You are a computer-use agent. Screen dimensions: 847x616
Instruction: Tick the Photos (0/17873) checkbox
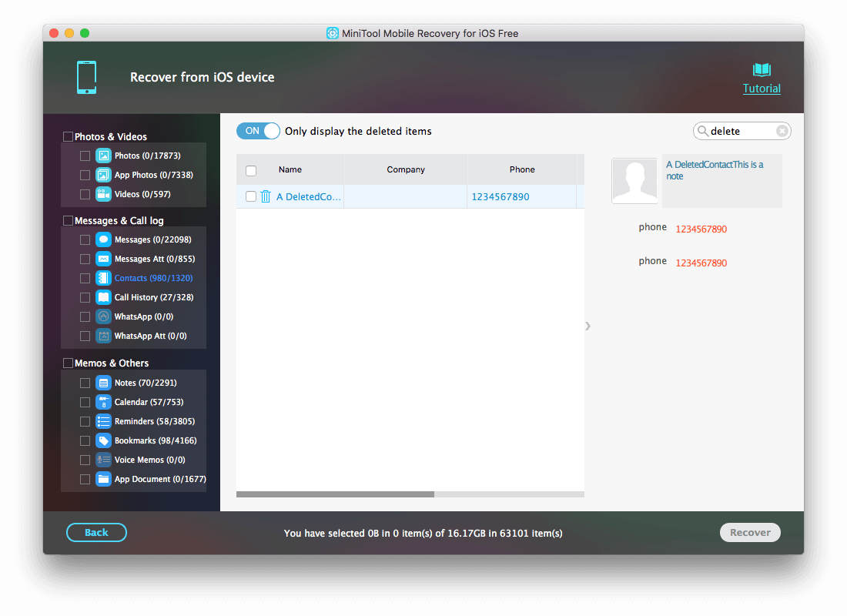tap(85, 156)
